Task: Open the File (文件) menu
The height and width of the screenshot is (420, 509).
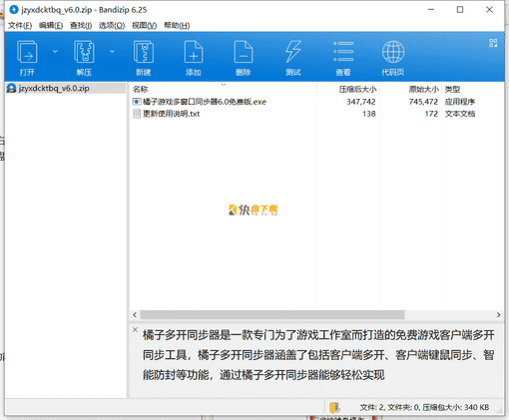Action: click(20, 25)
